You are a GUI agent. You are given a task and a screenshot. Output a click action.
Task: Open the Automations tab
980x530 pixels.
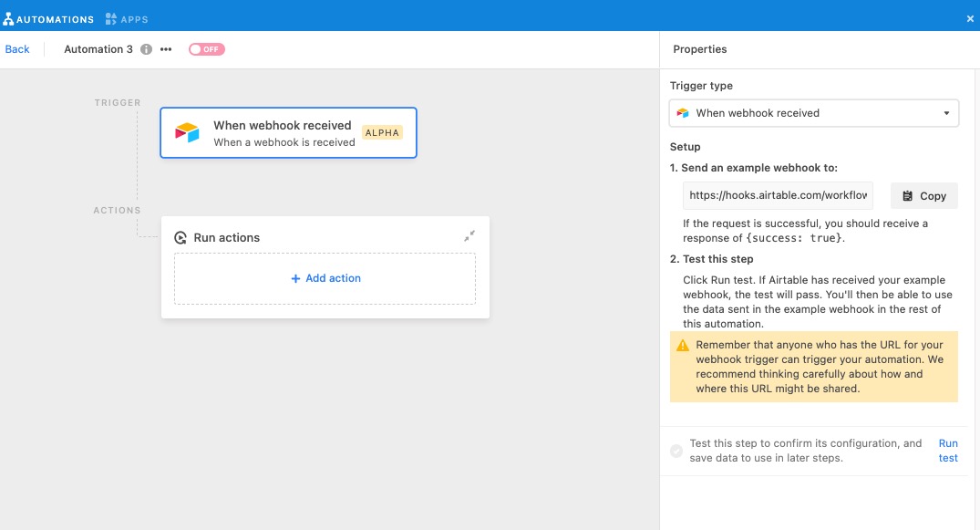[48, 19]
